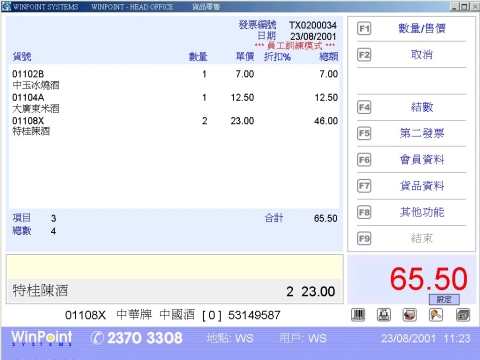Click the cash drawer icon

(410, 315)
